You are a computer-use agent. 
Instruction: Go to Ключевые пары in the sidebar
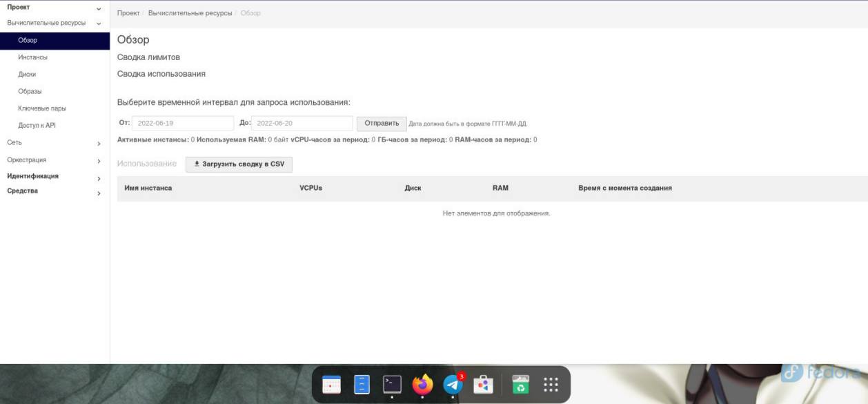click(x=42, y=108)
